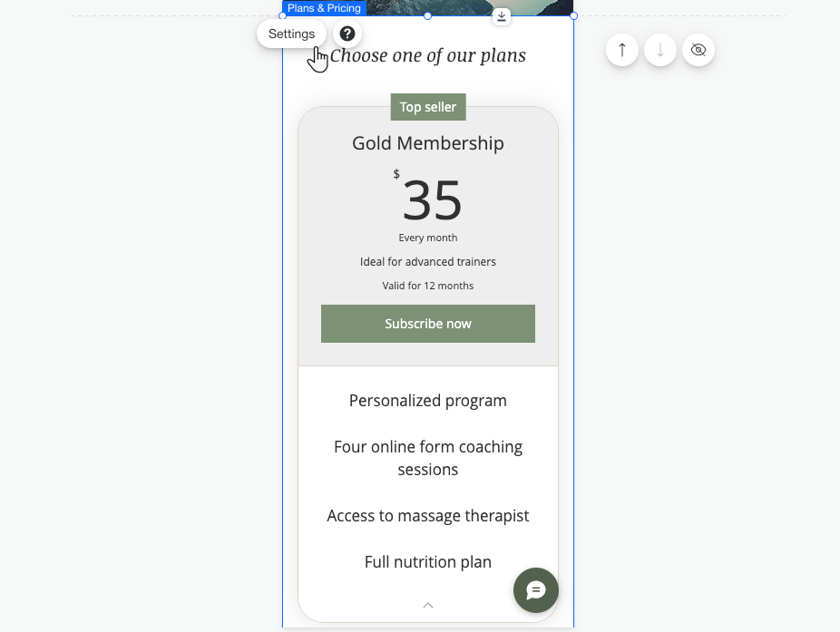This screenshot has height=632, width=840.
Task: Click the Valid for 12 months text
Action: 427,285
